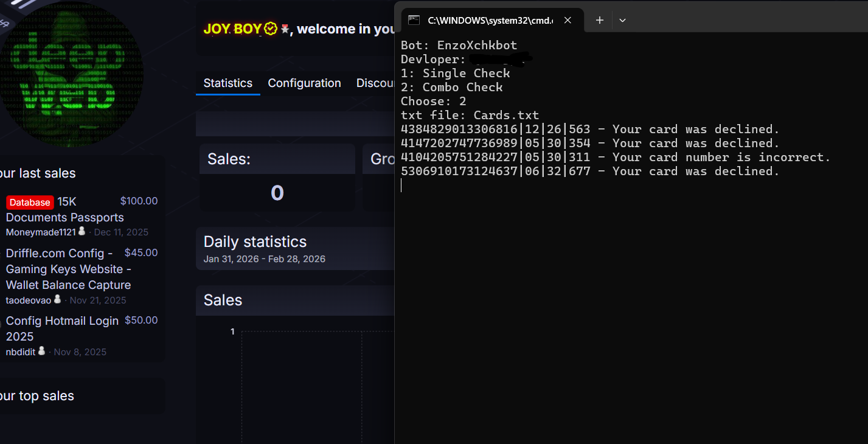The width and height of the screenshot is (868, 444).
Task: Click the Daily statistics date range header
Action: (264, 259)
